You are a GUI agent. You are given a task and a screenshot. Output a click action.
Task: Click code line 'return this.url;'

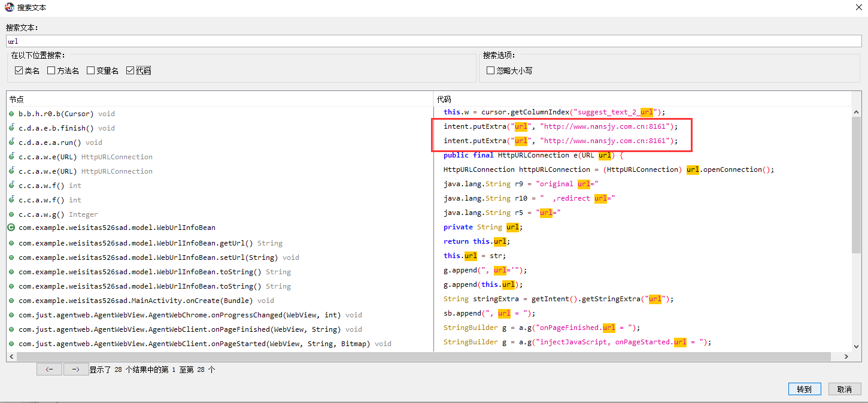[477, 241]
